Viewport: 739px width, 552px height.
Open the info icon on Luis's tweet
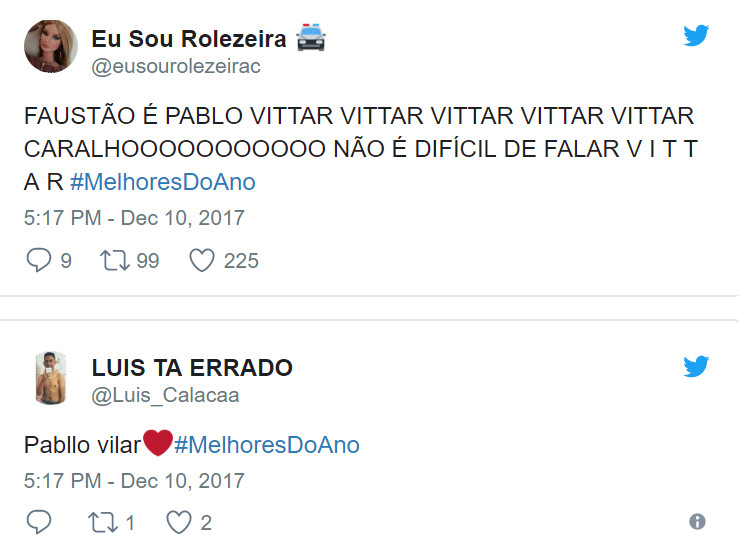coord(698,522)
